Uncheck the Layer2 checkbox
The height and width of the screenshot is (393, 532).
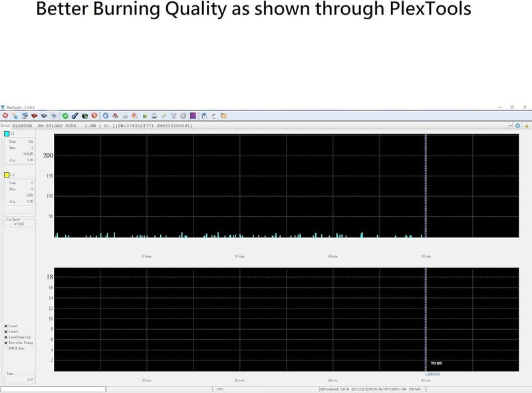[x=6, y=332]
